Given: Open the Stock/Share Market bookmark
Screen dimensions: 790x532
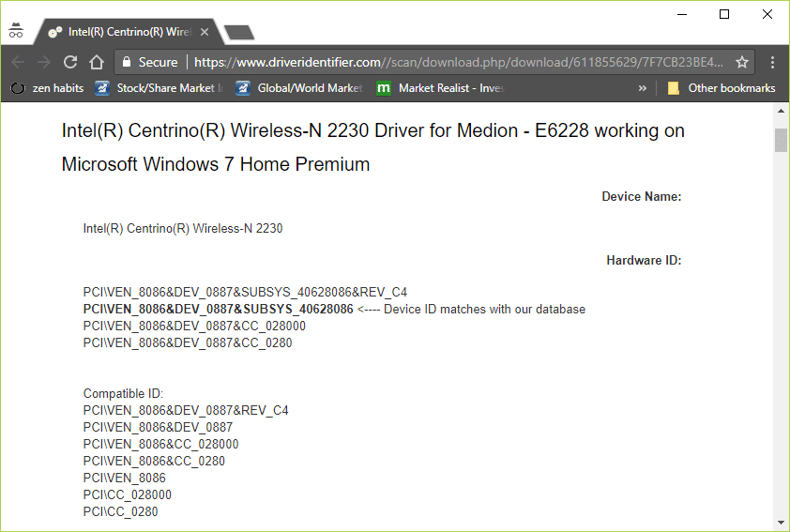Looking at the screenshot, I should click(159, 88).
